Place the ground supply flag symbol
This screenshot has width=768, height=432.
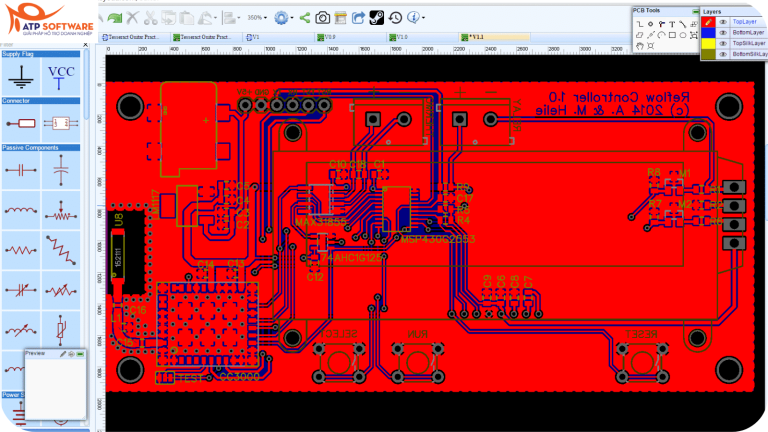[x=21, y=77]
